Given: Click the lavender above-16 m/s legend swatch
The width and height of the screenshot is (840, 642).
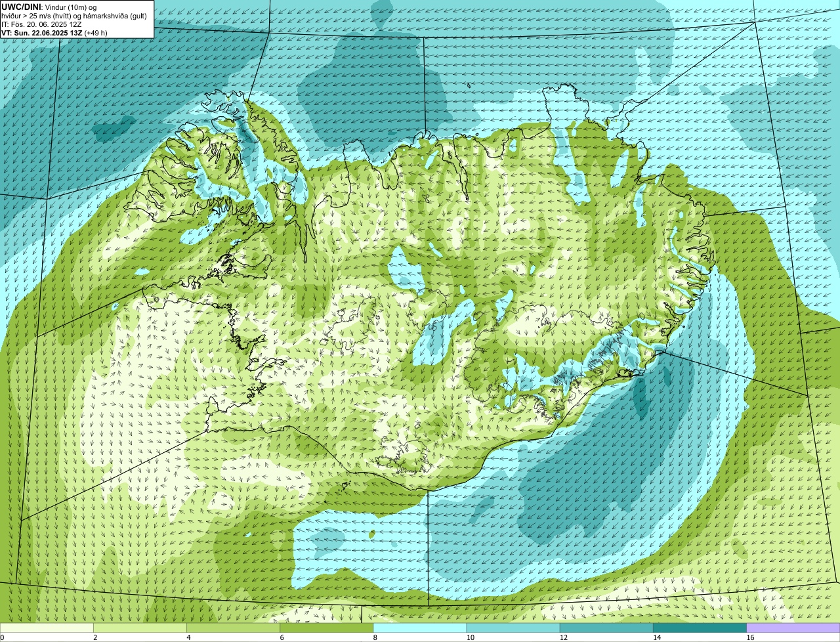Looking at the screenshot, I should pyautogui.click(x=793, y=628).
